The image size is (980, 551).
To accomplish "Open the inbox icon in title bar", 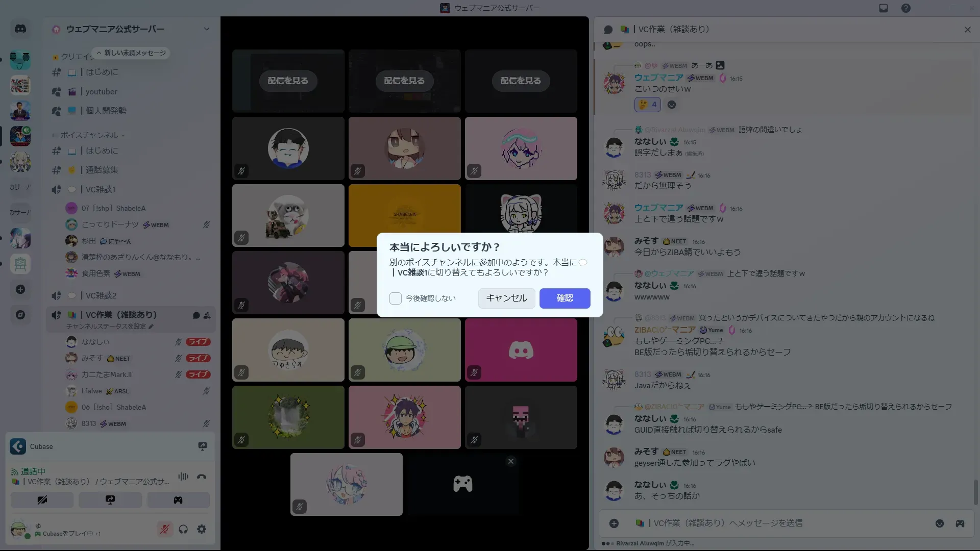I will [884, 8].
